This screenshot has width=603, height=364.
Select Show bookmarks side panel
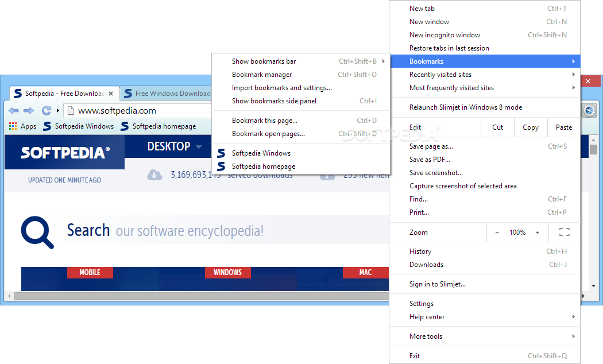tap(301, 100)
